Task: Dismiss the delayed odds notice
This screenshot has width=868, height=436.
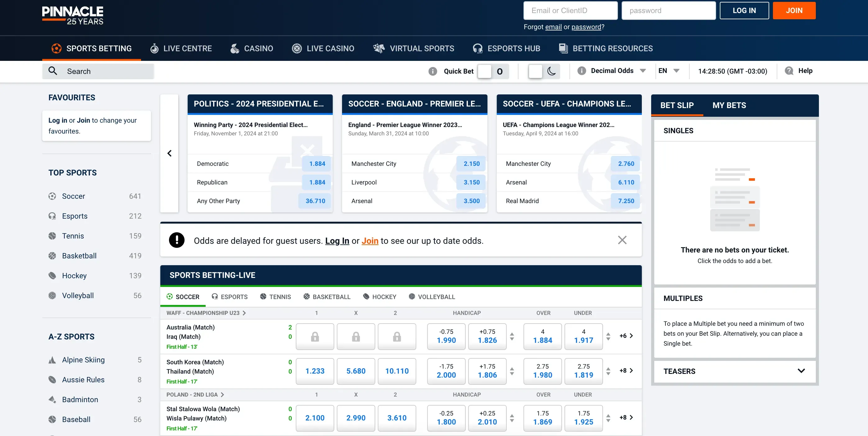Action: (x=622, y=240)
